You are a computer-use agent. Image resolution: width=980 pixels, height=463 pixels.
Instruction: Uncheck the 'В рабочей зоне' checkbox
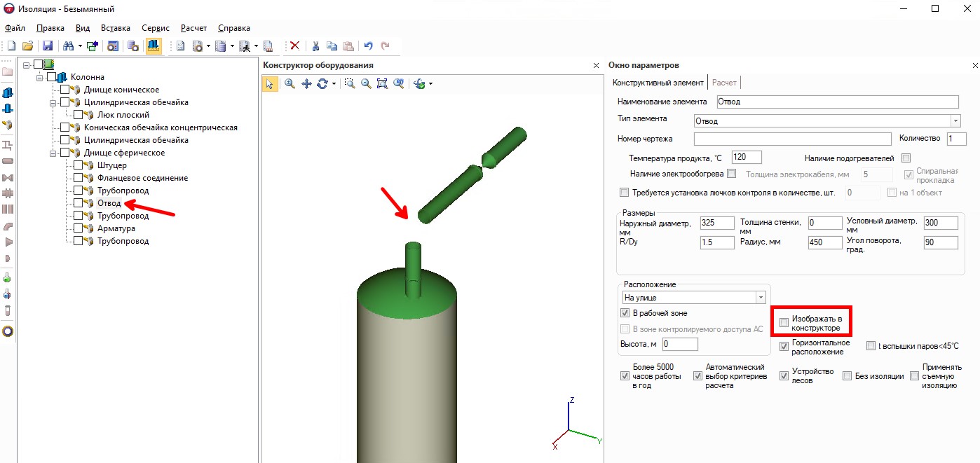coord(625,313)
